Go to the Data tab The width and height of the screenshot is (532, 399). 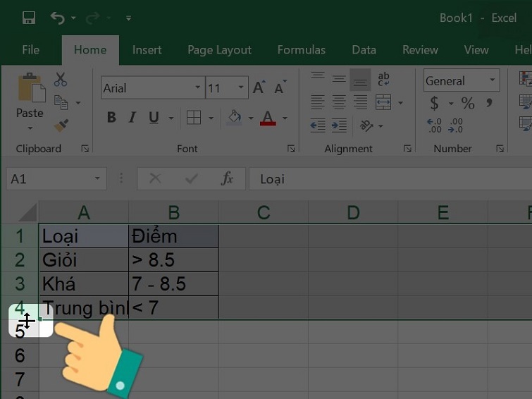pos(364,50)
